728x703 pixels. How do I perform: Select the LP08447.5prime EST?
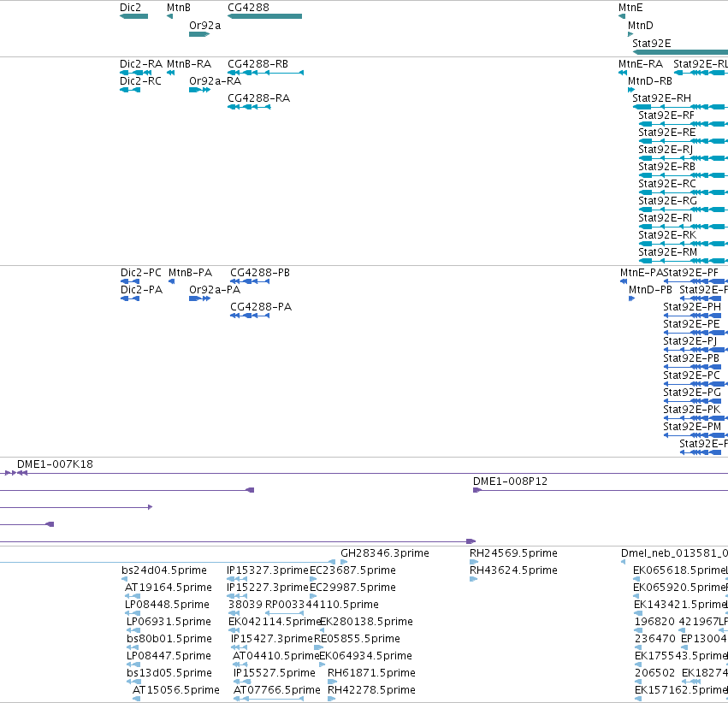133,665
